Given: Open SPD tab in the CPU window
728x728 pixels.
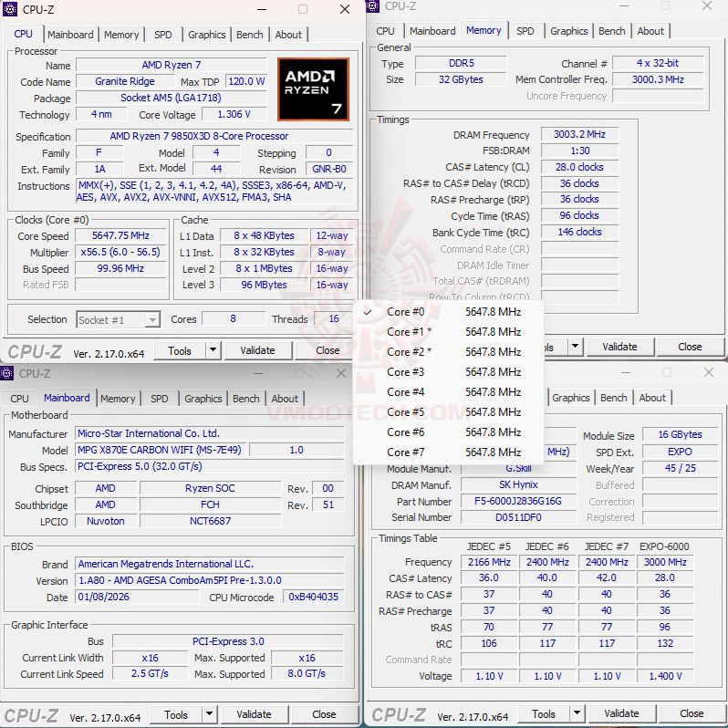Looking at the screenshot, I should click(x=163, y=35).
